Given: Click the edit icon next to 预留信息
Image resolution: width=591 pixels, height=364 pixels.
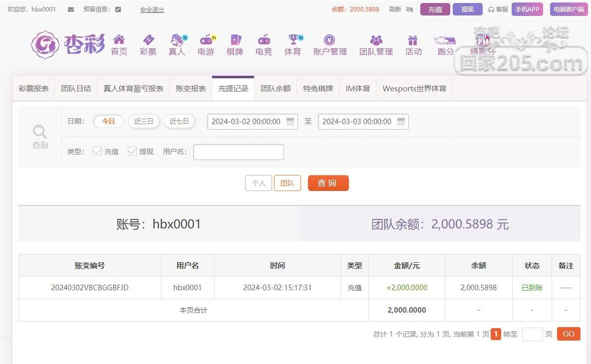Looking at the screenshot, I should click(x=118, y=9).
